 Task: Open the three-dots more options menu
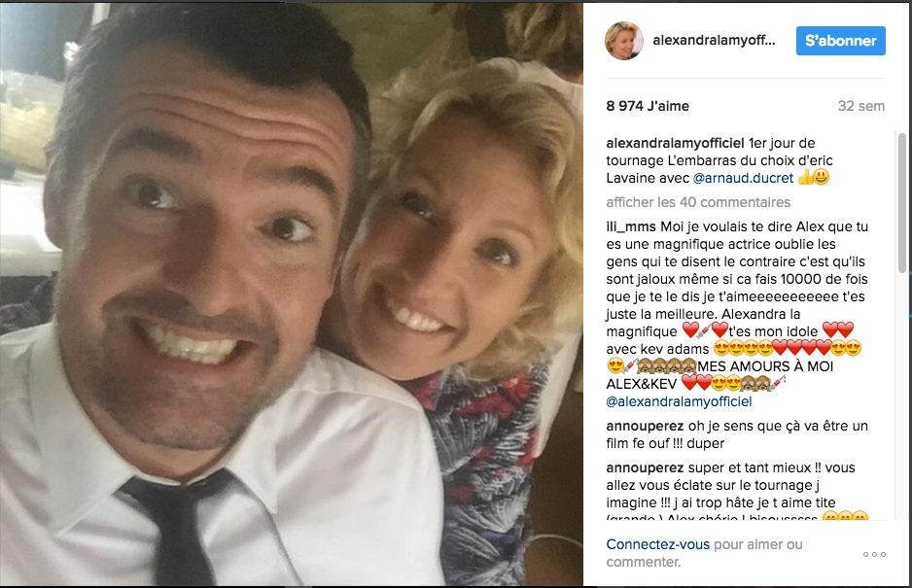tap(874, 554)
